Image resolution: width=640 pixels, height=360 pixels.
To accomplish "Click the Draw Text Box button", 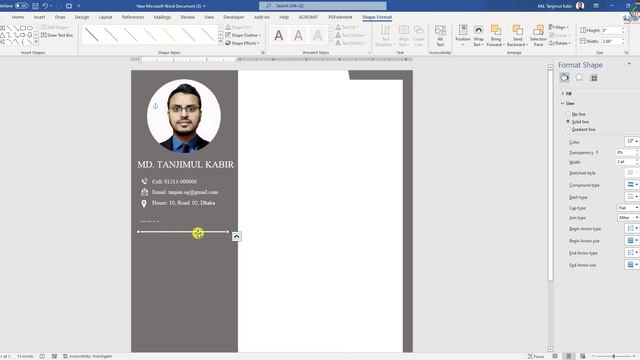I will (57, 35).
